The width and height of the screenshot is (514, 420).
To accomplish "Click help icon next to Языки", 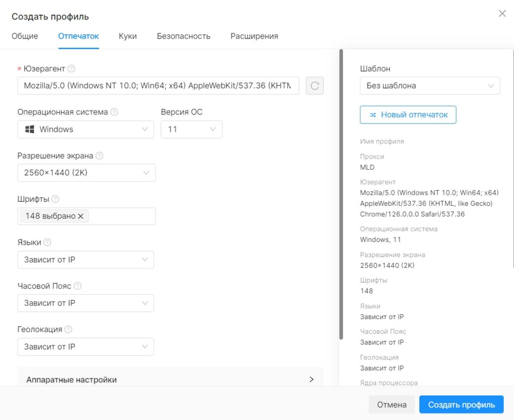I will click(x=47, y=242).
